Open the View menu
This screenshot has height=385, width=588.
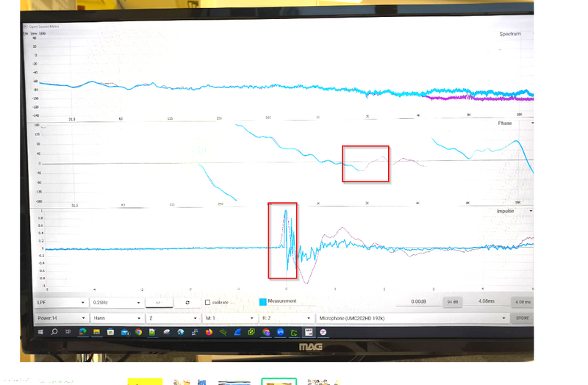click(34, 33)
